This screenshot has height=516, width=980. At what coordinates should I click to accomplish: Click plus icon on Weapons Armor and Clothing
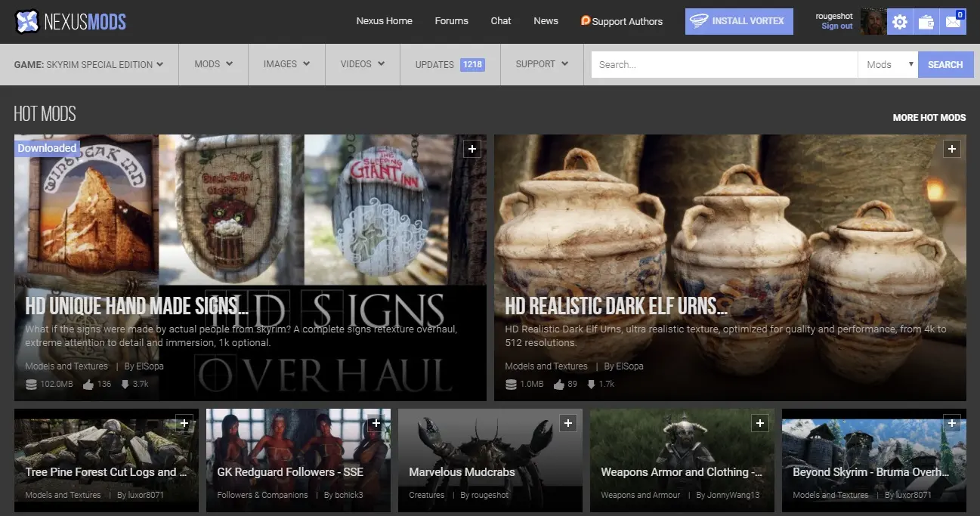tap(760, 423)
